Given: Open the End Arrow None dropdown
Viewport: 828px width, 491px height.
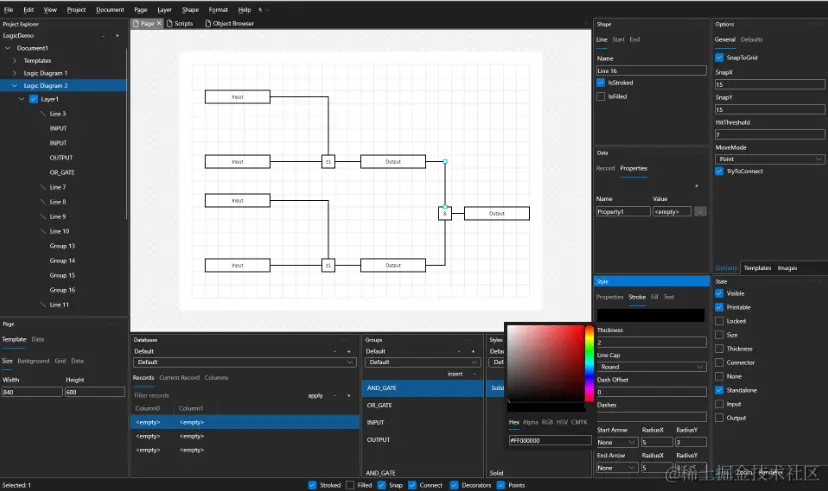Looking at the screenshot, I should 617,468.
